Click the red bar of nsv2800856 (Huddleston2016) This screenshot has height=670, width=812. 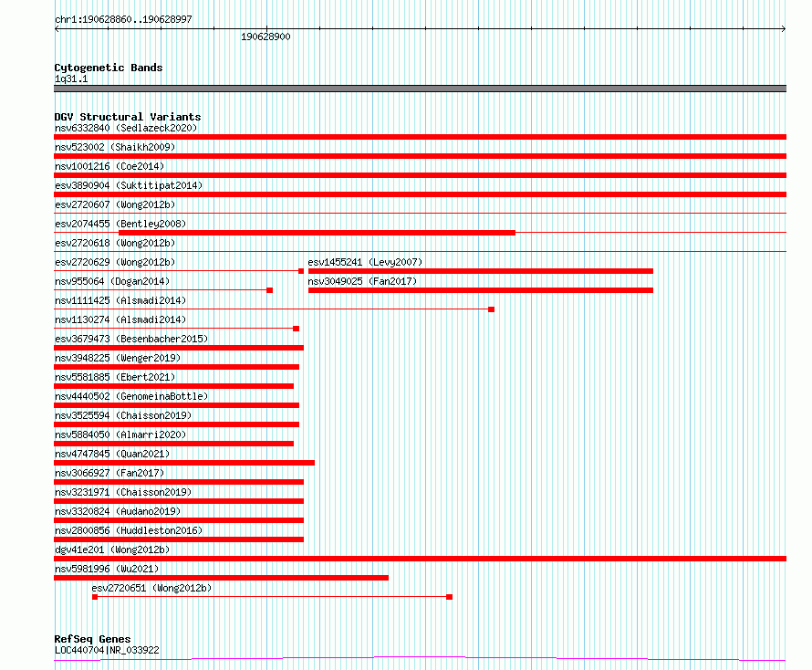click(x=179, y=539)
